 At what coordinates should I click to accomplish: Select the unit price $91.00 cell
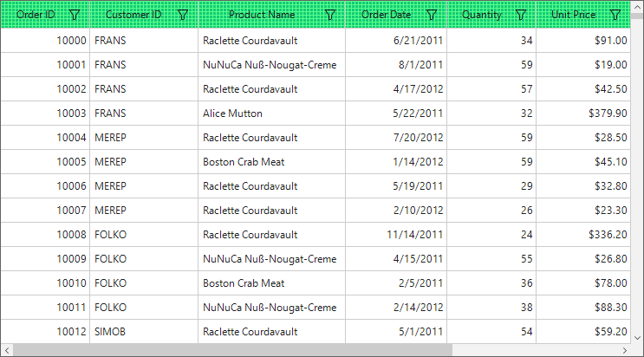pyautogui.click(x=583, y=40)
